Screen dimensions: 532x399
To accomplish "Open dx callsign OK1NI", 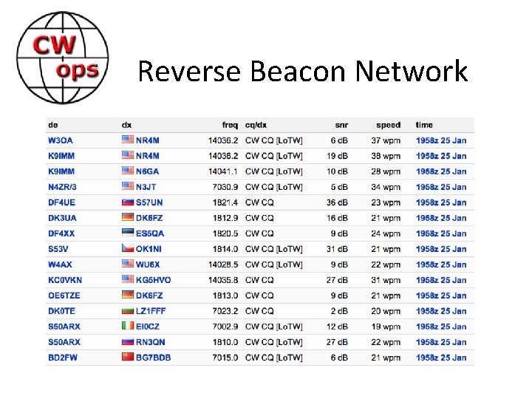I will (x=149, y=249).
